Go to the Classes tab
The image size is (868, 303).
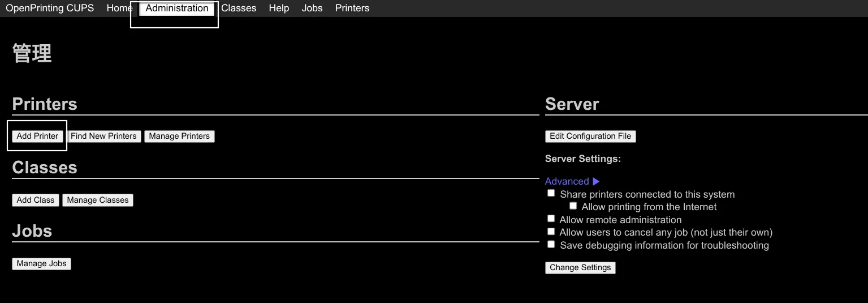(x=238, y=8)
